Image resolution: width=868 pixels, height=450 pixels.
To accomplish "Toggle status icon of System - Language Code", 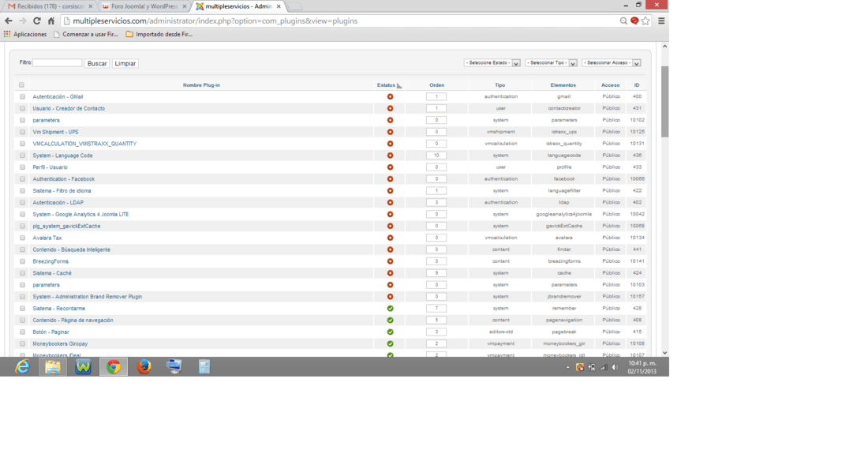I will (391, 156).
